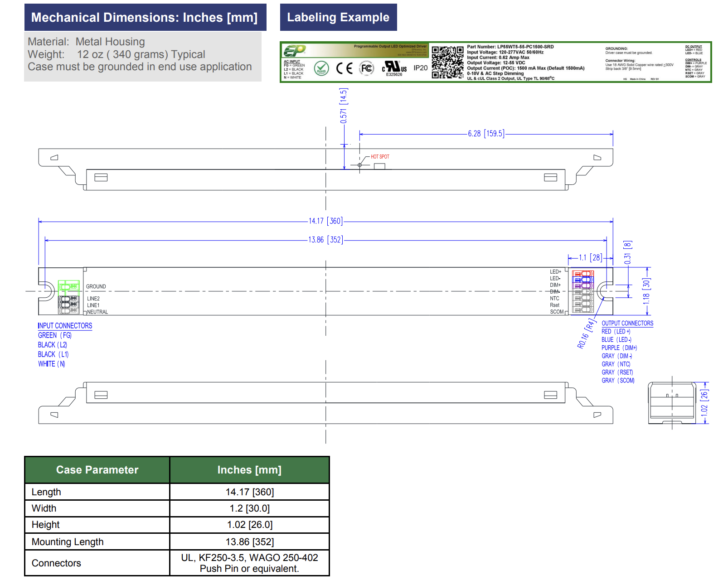Click the red LED+ output connector terminal
The image size is (728, 580).
583,274
